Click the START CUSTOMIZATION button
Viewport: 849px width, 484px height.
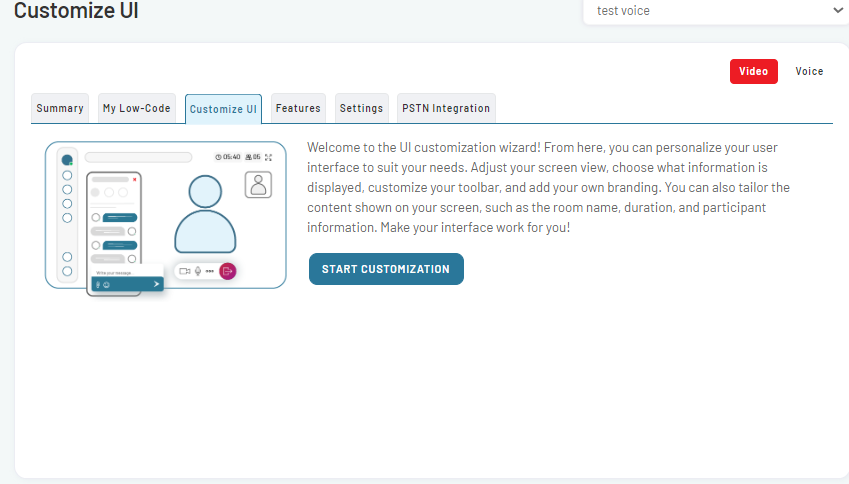click(386, 269)
